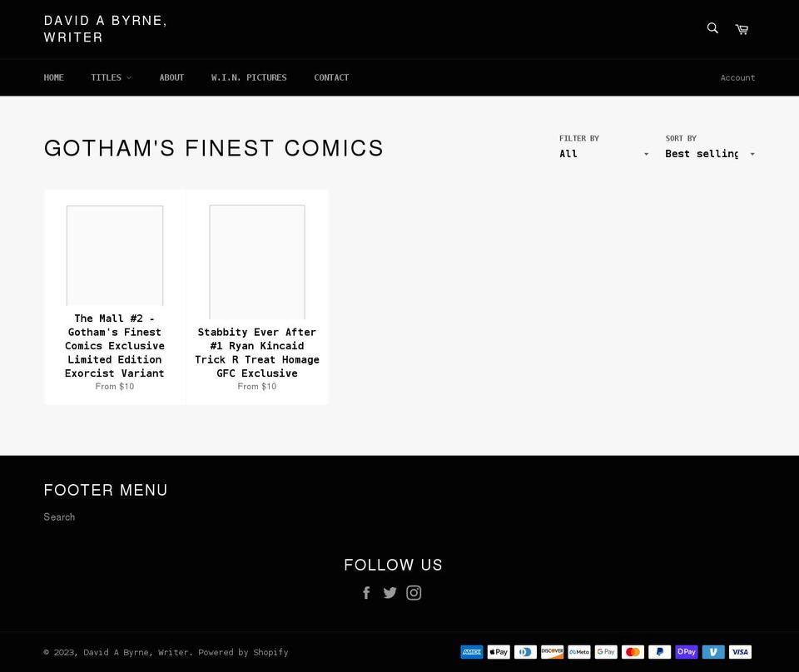This screenshot has height=672, width=799.
Task: Click the PayPal payment icon
Action: (x=660, y=652)
